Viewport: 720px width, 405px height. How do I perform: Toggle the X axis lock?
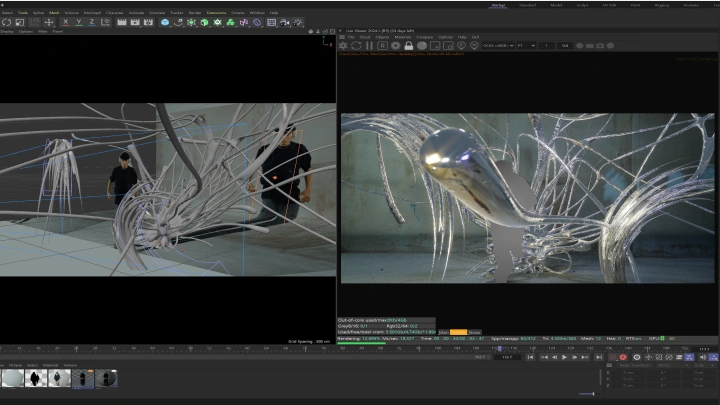[x=66, y=22]
